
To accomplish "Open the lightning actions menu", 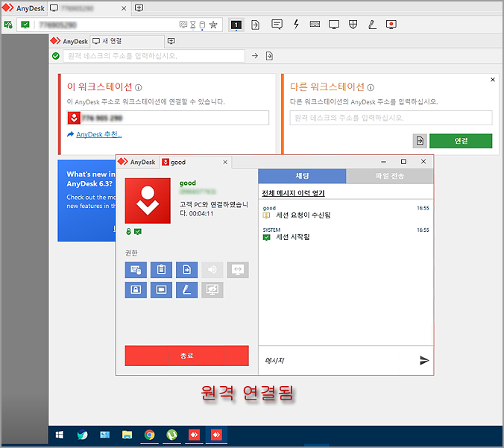I will [x=296, y=25].
